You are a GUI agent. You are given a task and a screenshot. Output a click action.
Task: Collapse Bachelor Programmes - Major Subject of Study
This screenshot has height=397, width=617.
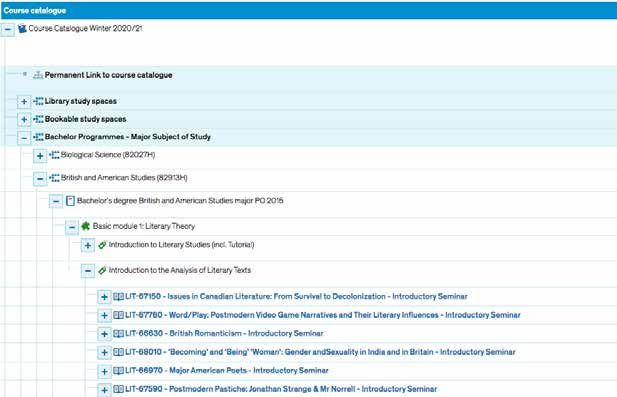[x=24, y=137]
